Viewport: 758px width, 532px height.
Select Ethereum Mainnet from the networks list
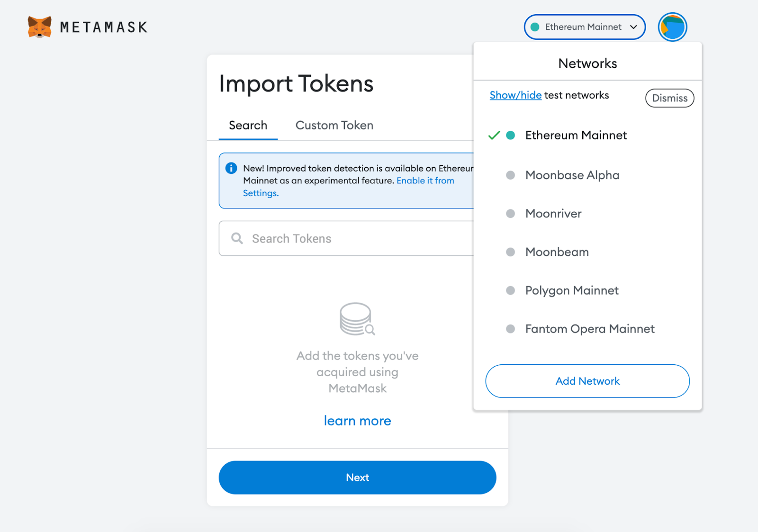pyautogui.click(x=587, y=135)
